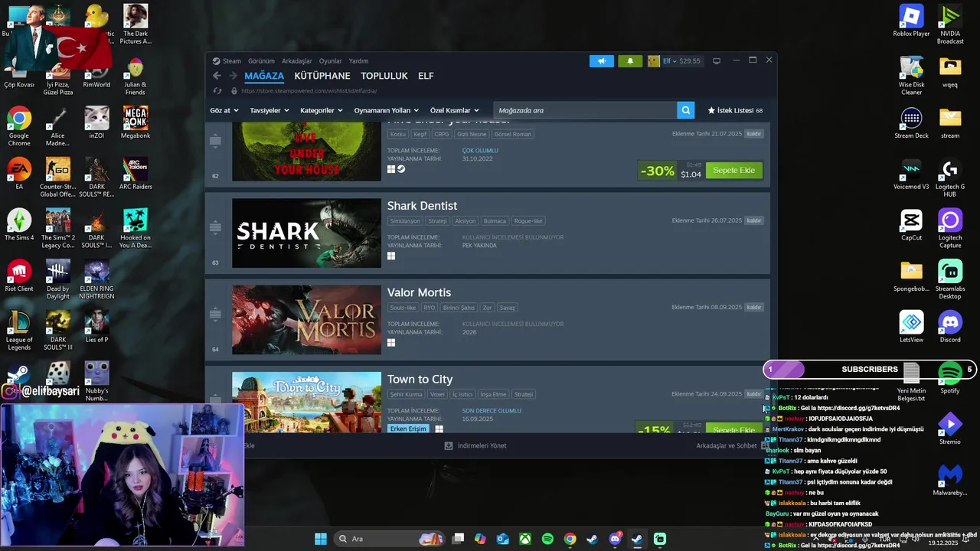Image resolution: width=980 pixels, height=551 pixels.
Task: Open Discord from the taskbar
Action: (615, 539)
